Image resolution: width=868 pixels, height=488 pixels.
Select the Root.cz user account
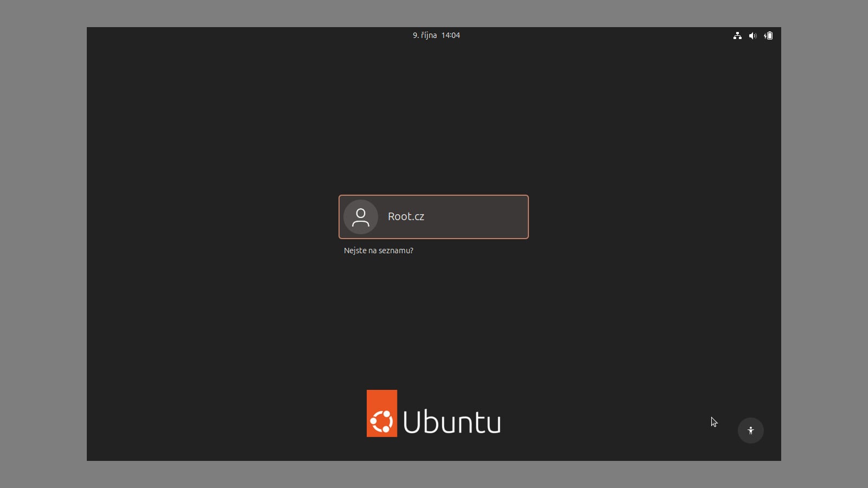(433, 217)
